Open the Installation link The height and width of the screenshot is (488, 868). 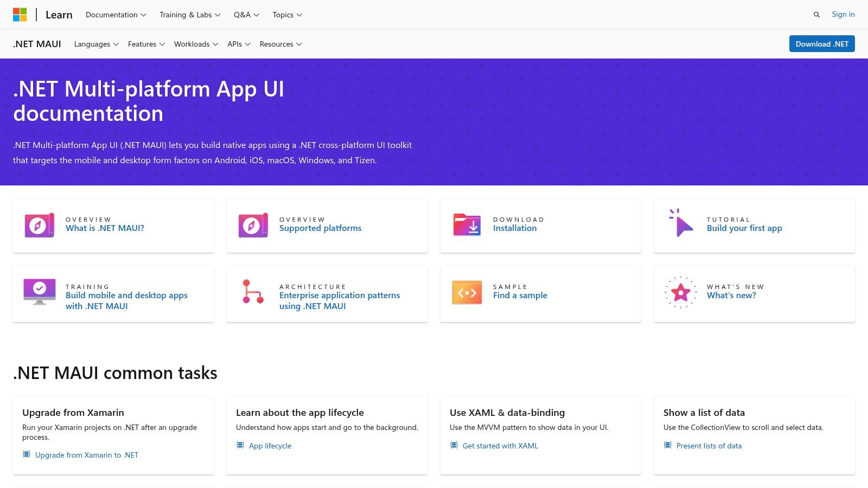coord(515,228)
